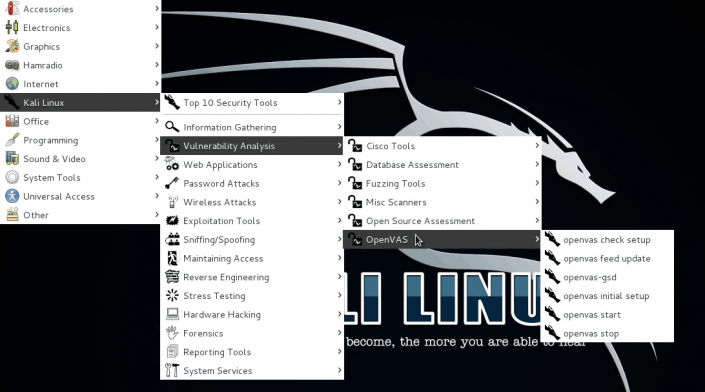Launch openvas initial setup
Screen dimensions: 705x392
[607, 296]
